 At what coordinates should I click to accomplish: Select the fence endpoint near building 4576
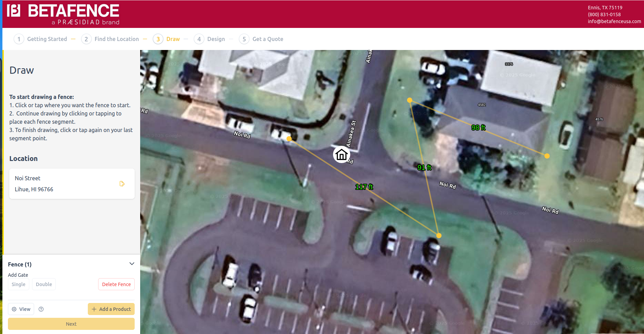pos(547,156)
